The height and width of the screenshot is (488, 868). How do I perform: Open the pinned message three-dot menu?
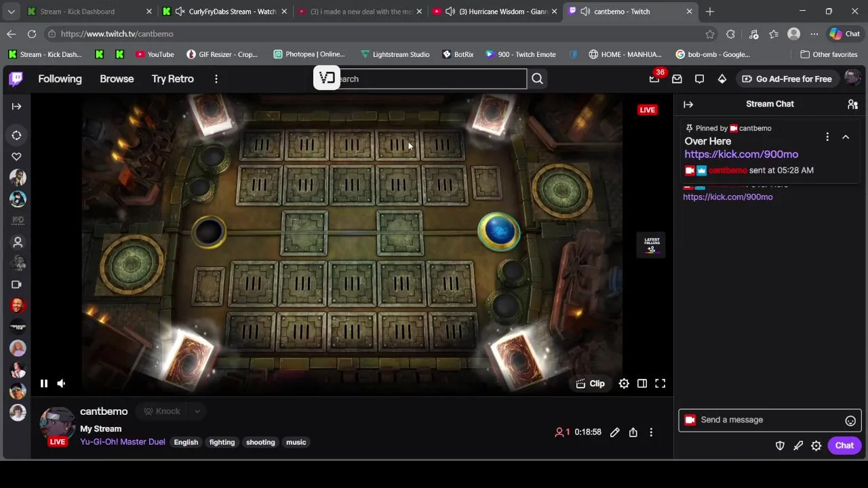(827, 137)
